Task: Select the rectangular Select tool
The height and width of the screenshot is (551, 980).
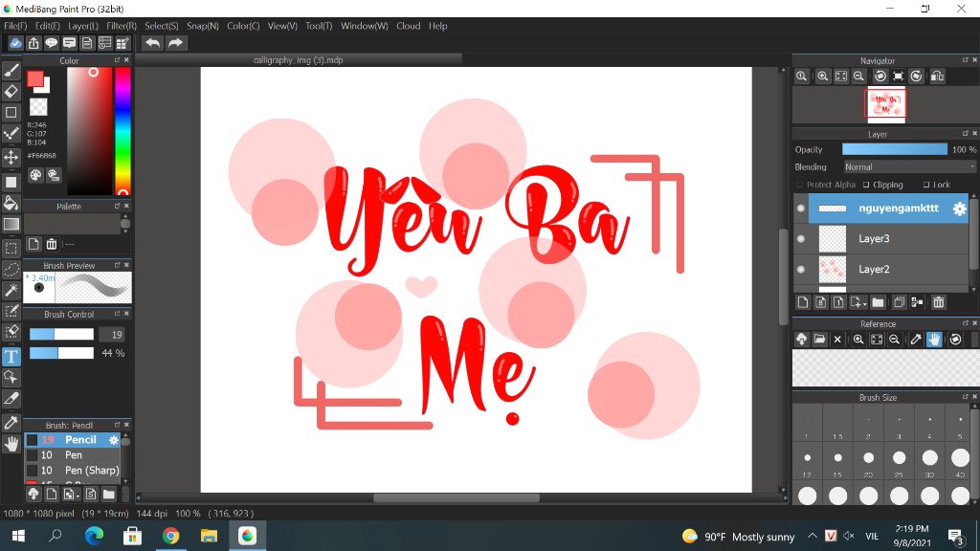Action: pos(11,248)
